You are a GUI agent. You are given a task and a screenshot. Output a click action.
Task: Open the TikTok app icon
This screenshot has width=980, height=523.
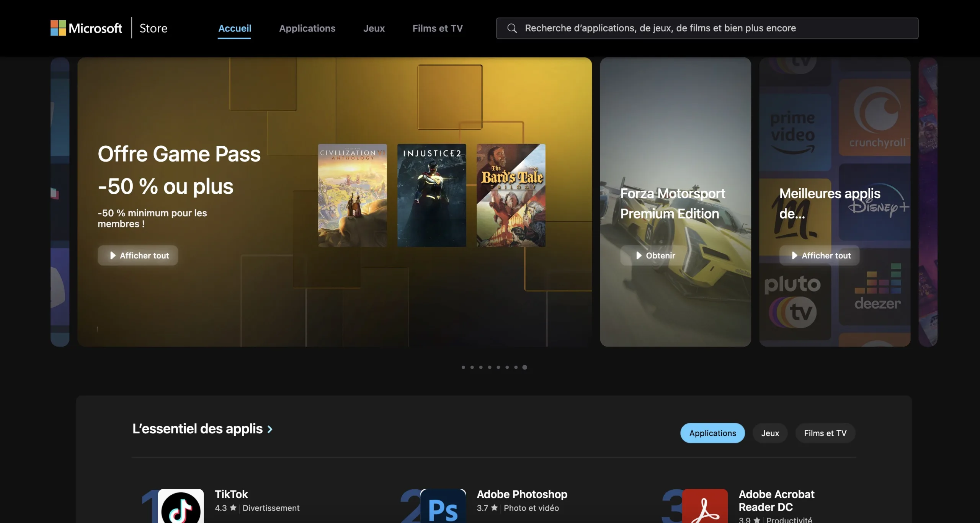[181, 506]
